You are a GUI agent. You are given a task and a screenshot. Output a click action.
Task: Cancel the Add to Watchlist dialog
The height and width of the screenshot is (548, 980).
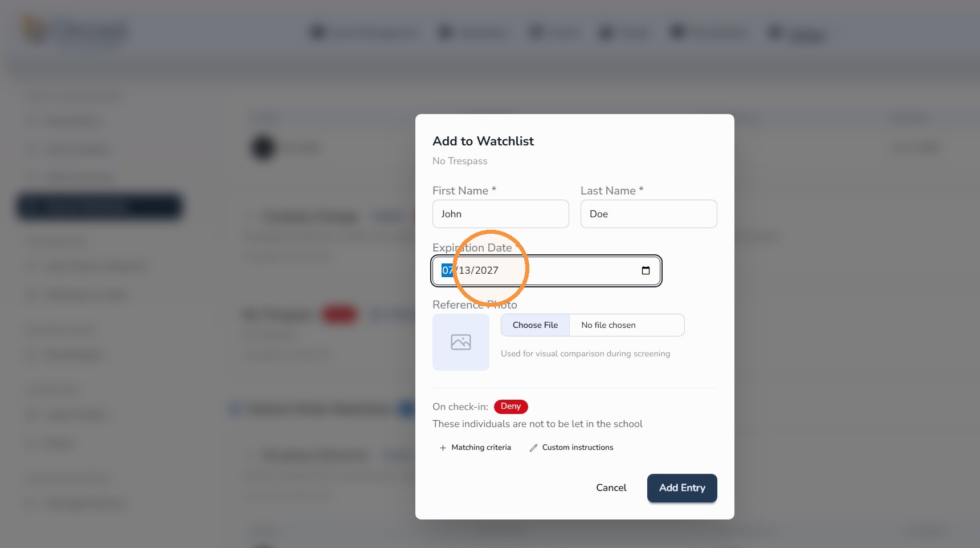611,488
